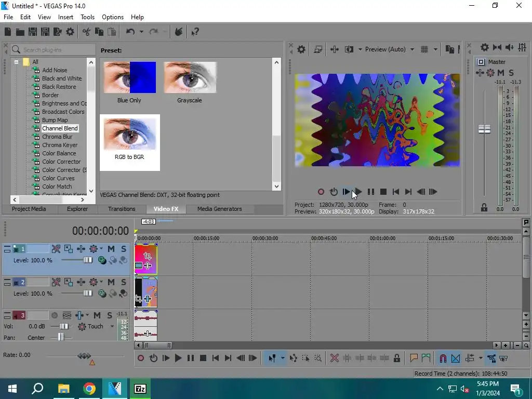Stop playback in timeline transport

tap(203, 358)
